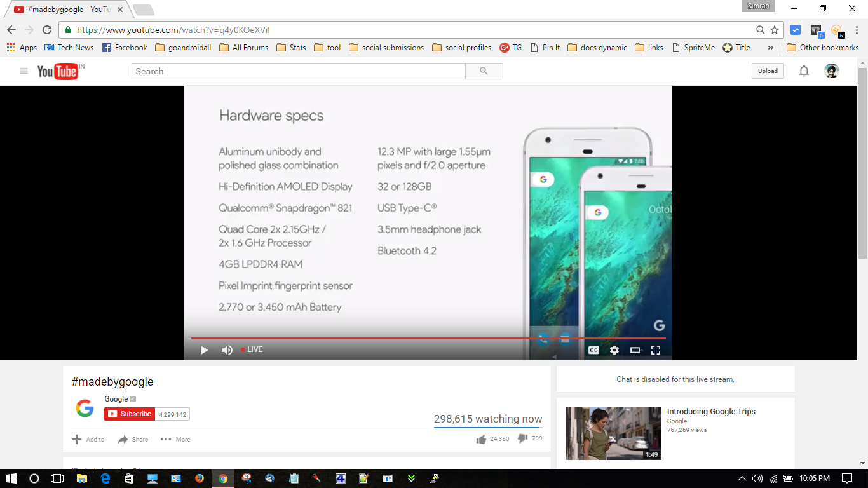868x488 pixels.
Task: Like the video with thumbs up
Action: [481, 439]
